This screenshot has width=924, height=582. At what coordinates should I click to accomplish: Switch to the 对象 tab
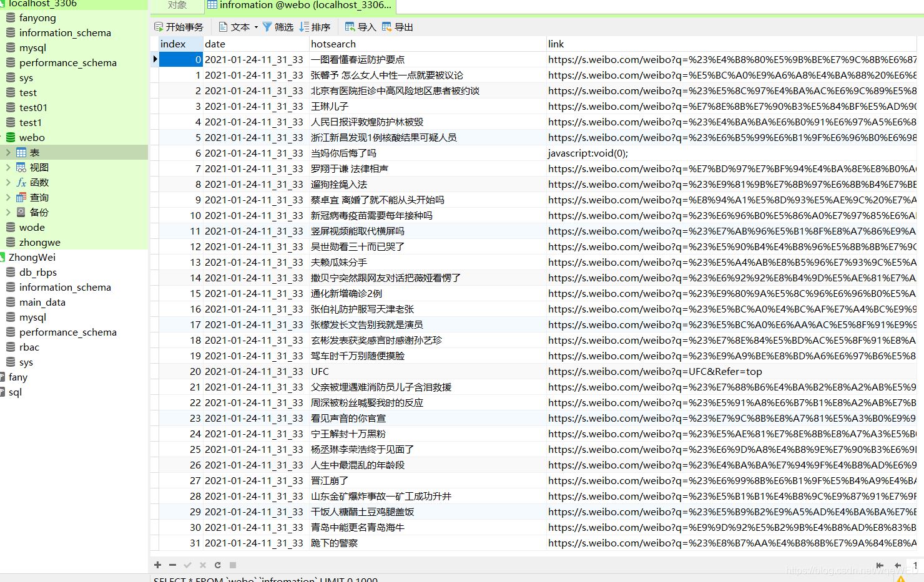(177, 6)
